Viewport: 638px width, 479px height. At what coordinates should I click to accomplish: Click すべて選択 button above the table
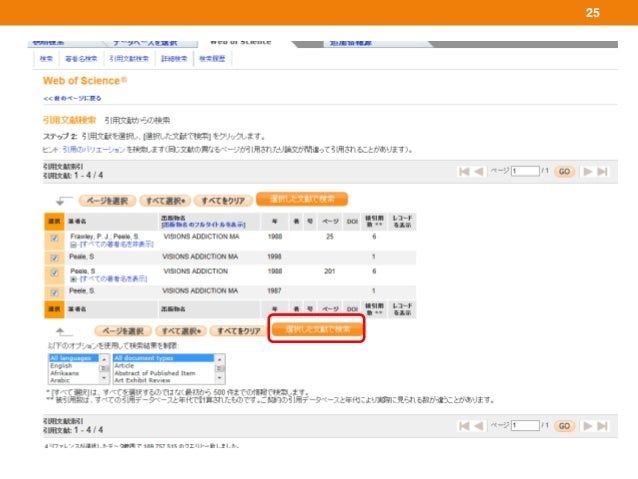(165, 200)
